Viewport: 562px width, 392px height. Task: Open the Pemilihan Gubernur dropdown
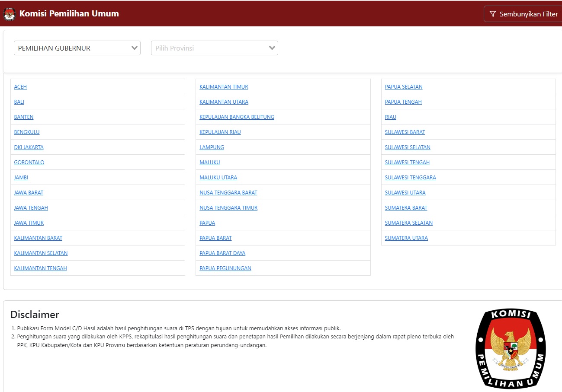coord(77,48)
